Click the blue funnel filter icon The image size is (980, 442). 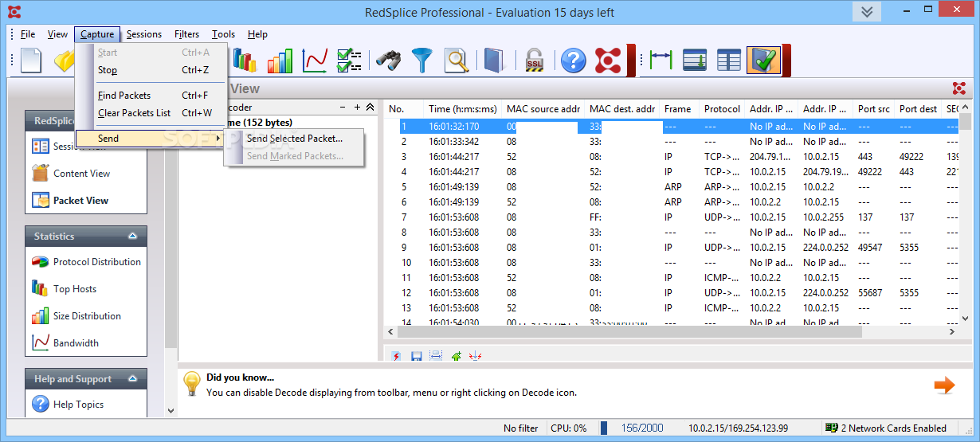click(421, 61)
